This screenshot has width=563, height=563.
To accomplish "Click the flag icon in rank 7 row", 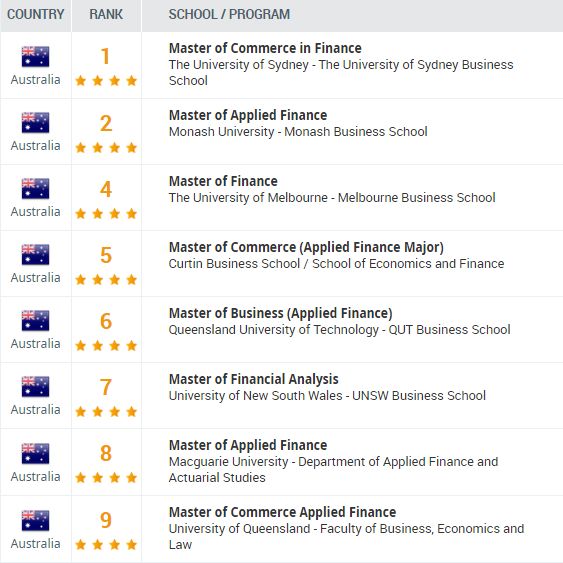I will pyautogui.click(x=35, y=387).
